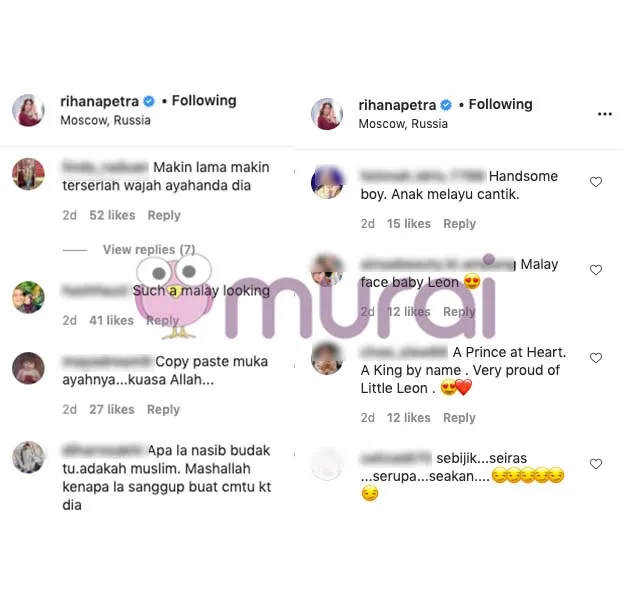Screen dimensions: 636x600
Task: Open avatar of "Such a malay looking" commenter
Action: (28, 297)
